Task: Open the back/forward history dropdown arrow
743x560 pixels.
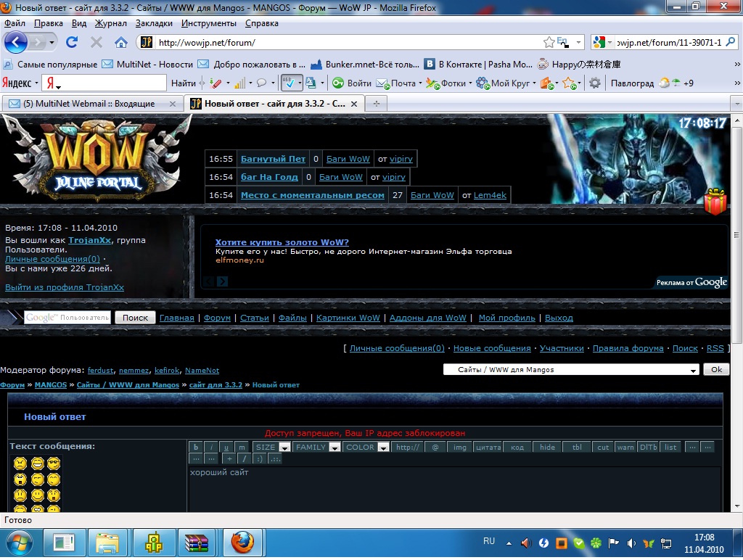Action: pos(52,43)
